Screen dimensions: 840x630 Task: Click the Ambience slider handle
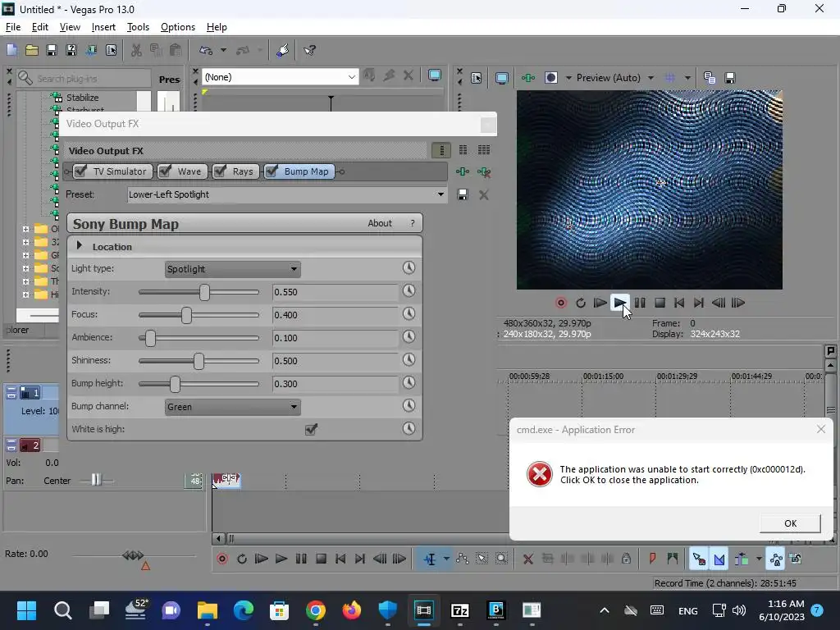[151, 337]
